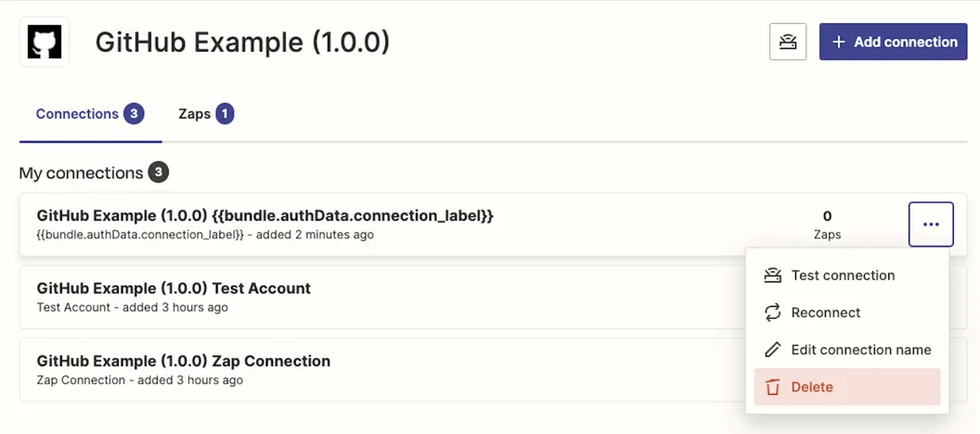Image resolution: width=980 pixels, height=434 pixels.
Task: Click the connection_label connection title
Action: (x=265, y=216)
